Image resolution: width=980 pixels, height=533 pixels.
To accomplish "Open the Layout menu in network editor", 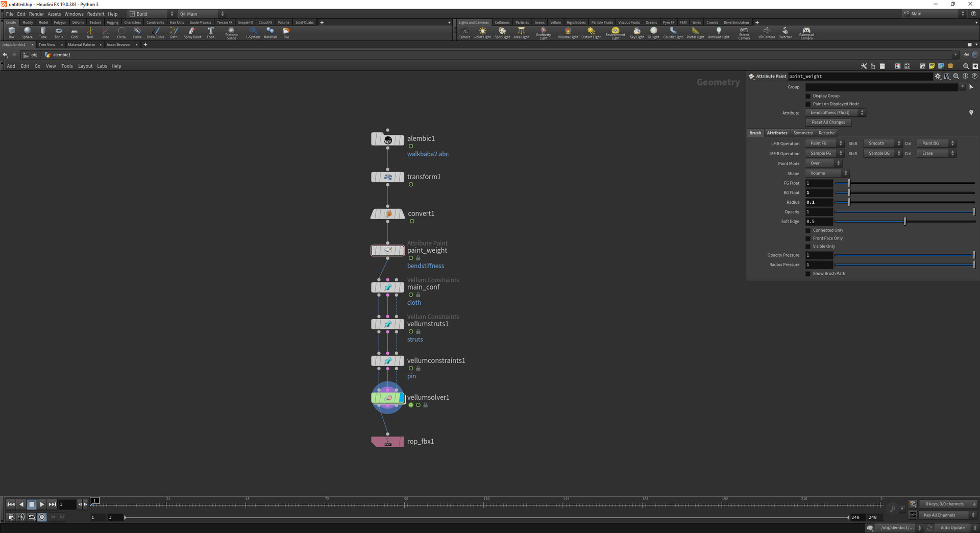I will 85,66.
